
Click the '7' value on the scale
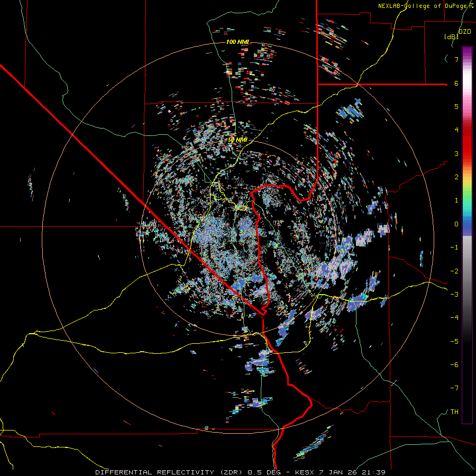(x=456, y=59)
